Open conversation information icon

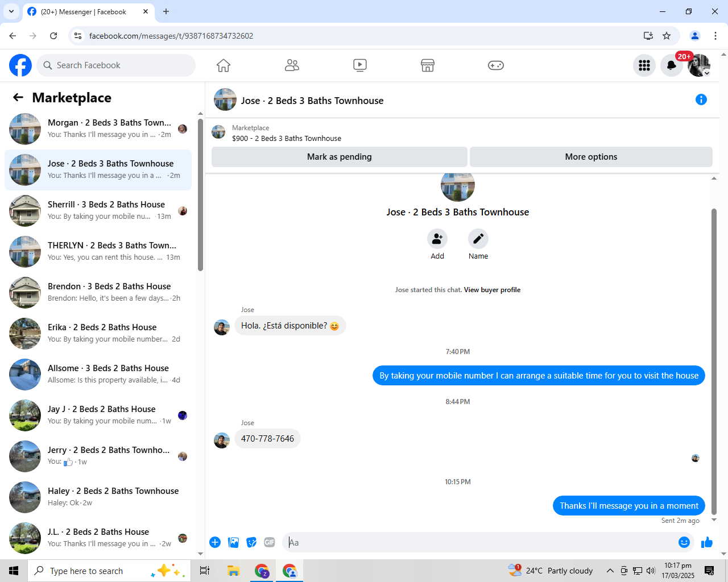pos(701,100)
